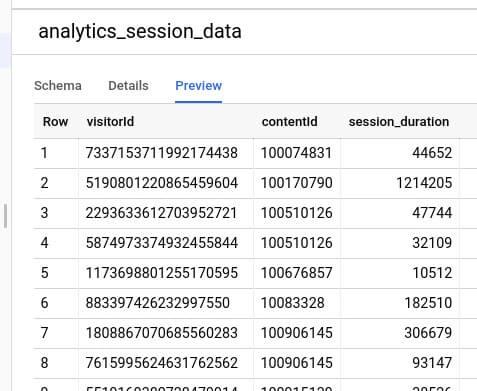Click the Row column header

click(x=56, y=122)
